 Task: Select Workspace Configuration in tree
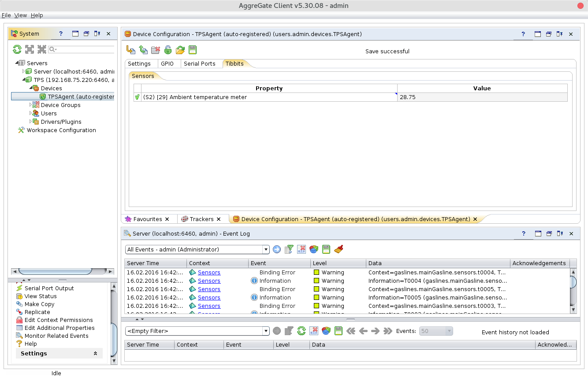tap(61, 130)
